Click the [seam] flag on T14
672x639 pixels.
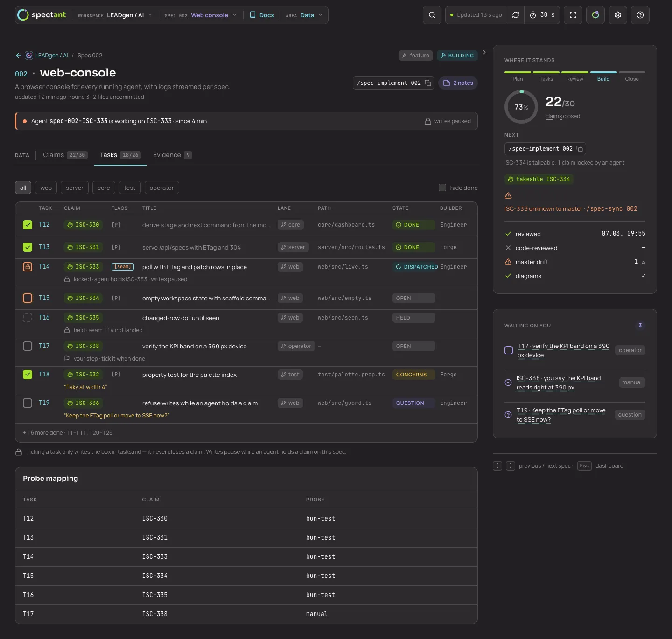(x=123, y=267)
